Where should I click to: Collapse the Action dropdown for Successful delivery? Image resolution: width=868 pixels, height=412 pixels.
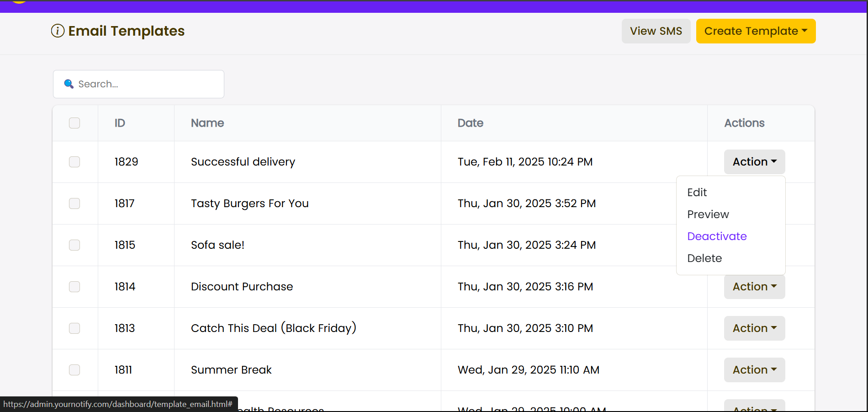(754, 162)
